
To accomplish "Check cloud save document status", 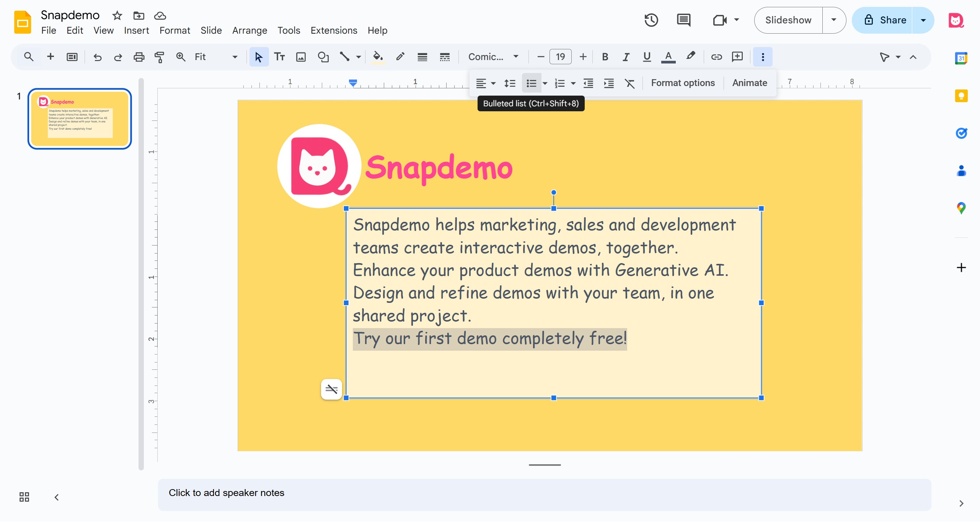I will click(x=160, y=16).
